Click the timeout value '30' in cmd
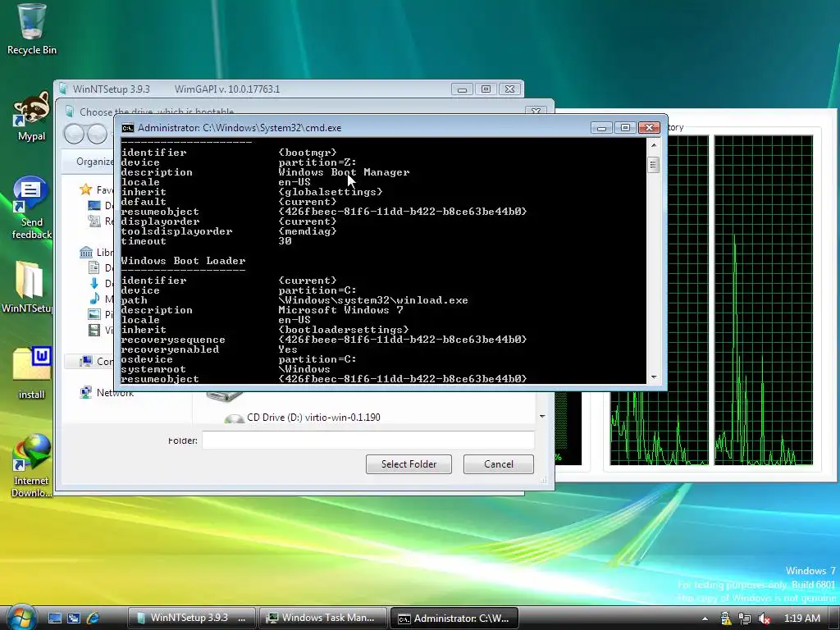Viewport: 840px width, 630px height. point(285,241)
